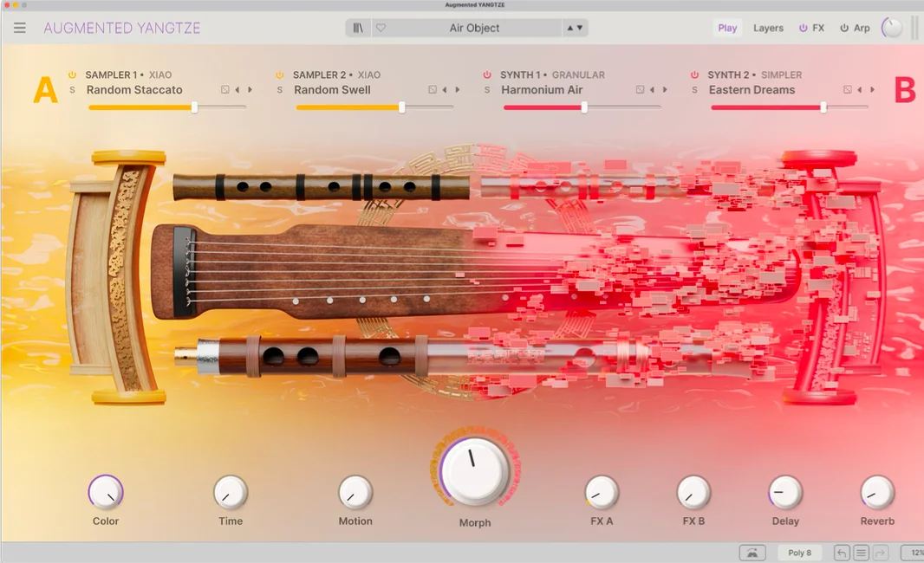The image size is (924, 563).
Task: Open the FX tab
Action: click(818, 28)
